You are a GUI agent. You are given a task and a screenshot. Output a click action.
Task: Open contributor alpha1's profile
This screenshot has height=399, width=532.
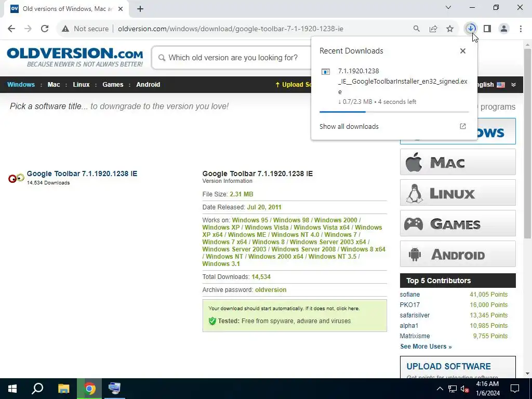coord(409,325)
